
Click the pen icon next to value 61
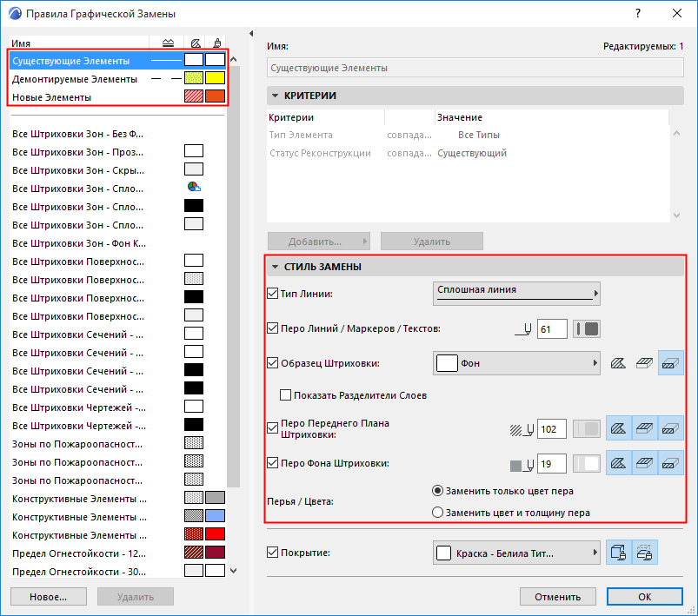pos(523,329)
